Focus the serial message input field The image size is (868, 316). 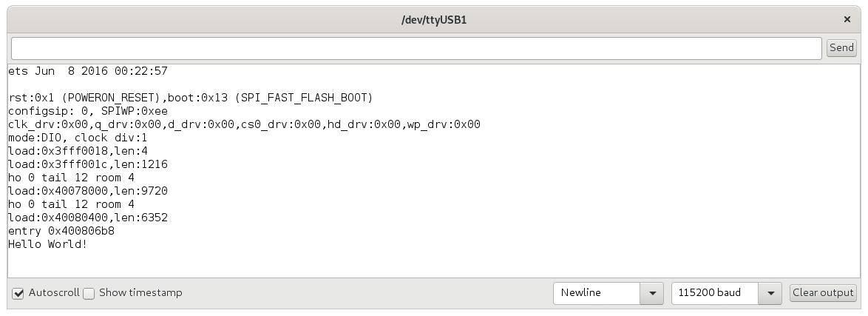click(x=416, y=48)
